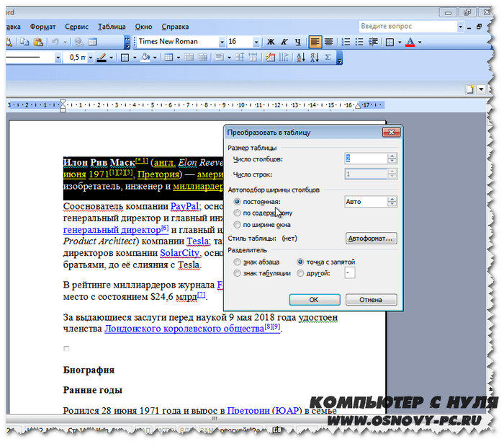Click OK in Преобразовать в таблицу dialog
This screenshot has height=444, width=504.
coord(315,300)
